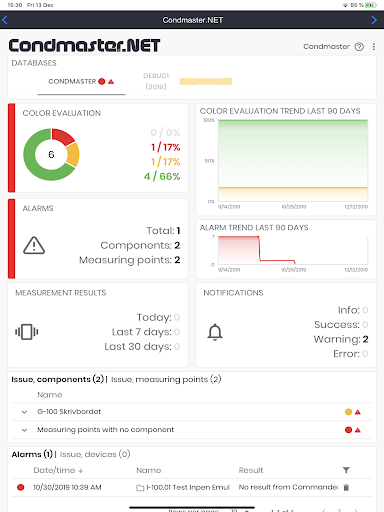
Task: Delete alarm with the trash icon
Action: (x=346, y=487)
